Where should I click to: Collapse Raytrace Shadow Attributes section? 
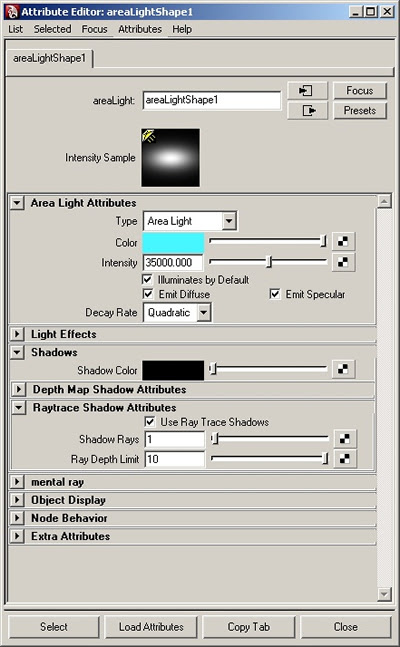[19, 408]
